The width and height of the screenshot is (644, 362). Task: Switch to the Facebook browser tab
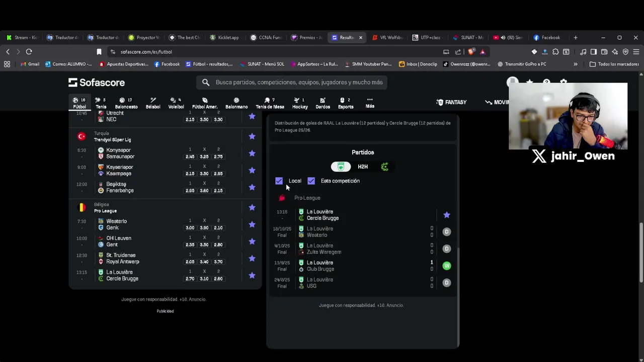point(547,37)
